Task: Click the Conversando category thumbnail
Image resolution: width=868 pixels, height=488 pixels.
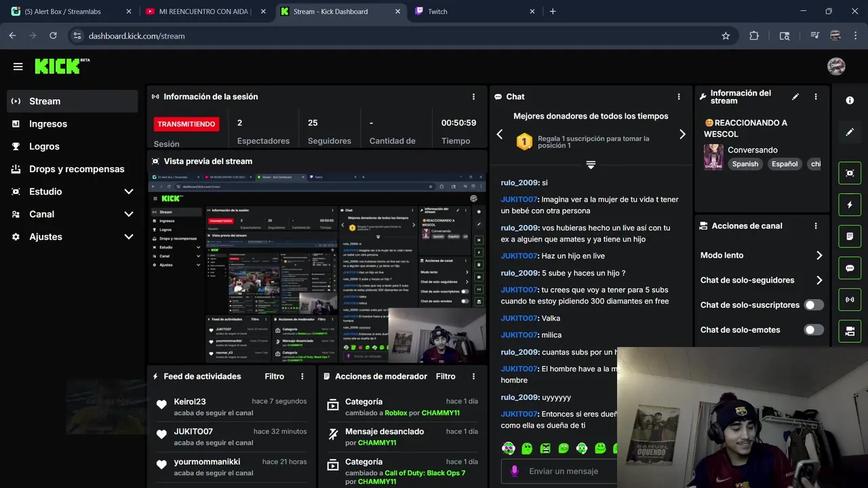Action: coord(713,157)
